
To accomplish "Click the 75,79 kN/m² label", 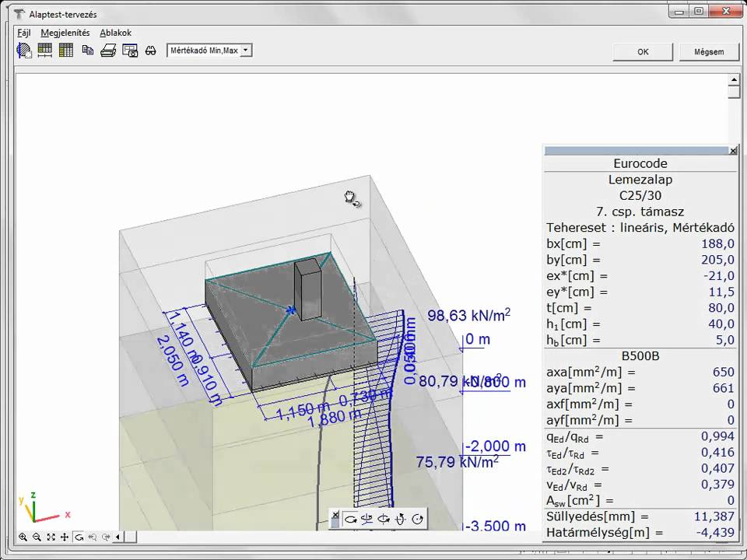I will tap(458, 461).
